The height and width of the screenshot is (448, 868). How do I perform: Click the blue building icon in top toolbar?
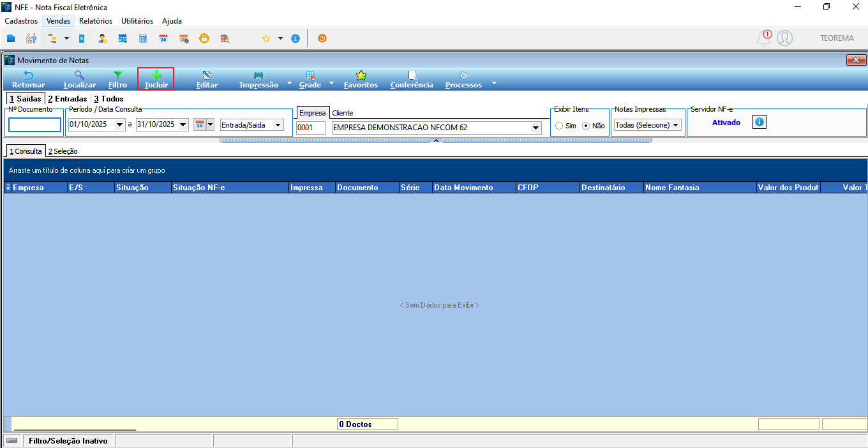tap(11, 38)
